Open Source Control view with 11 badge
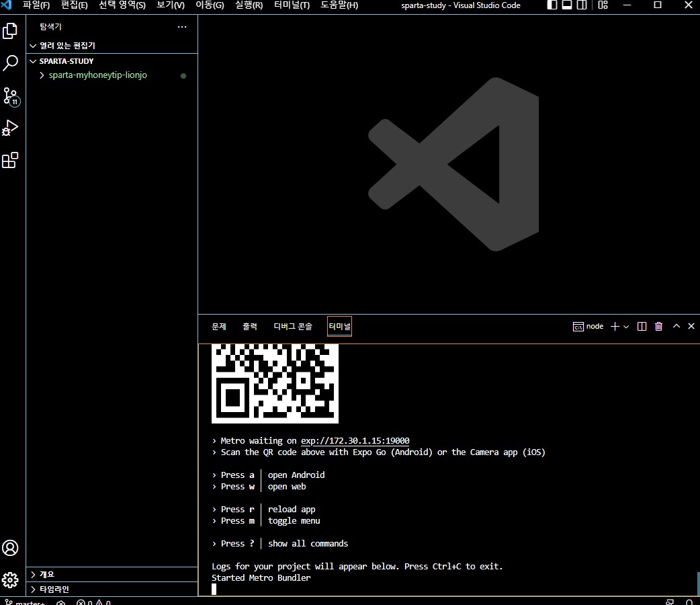 coord(11,96)
